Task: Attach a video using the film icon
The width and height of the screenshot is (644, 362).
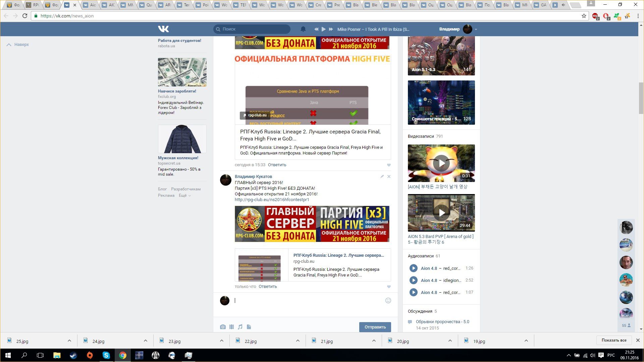Action: click(231, 327)
